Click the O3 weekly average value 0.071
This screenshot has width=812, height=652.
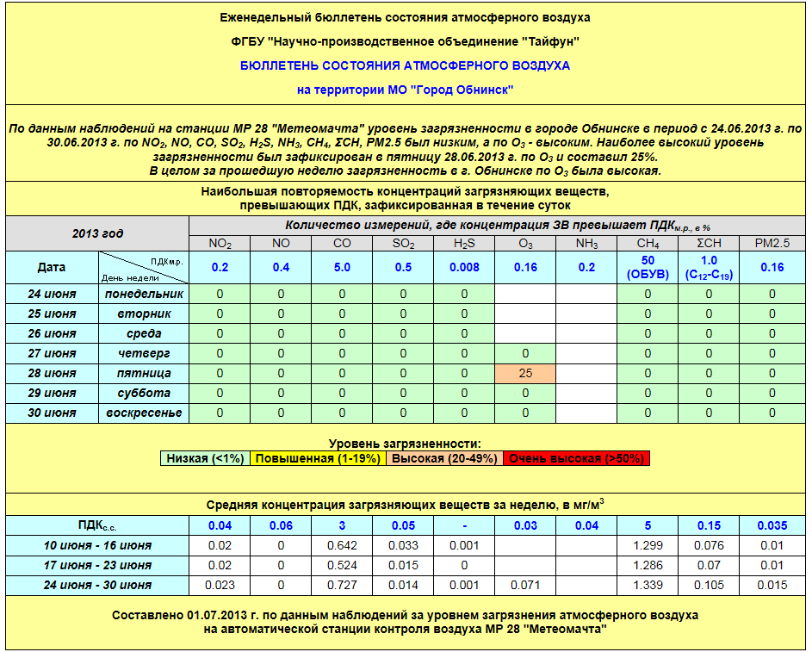525,586
